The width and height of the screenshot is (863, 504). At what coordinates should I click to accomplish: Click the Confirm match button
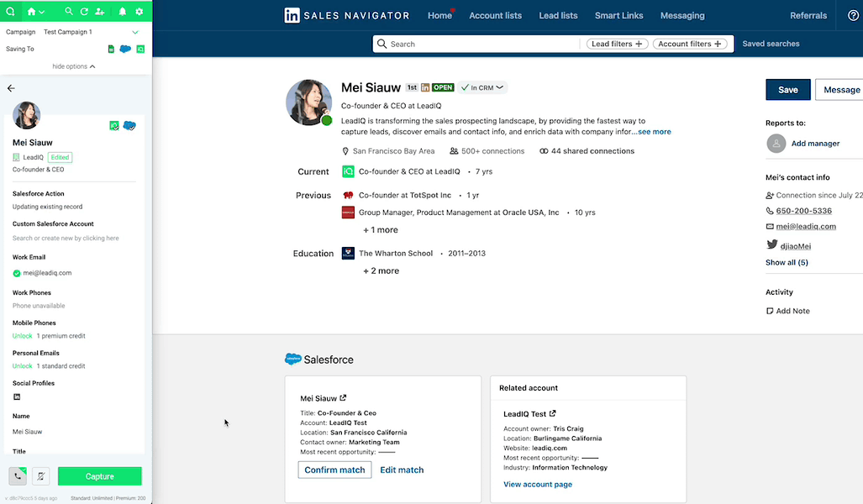(334, 470)
